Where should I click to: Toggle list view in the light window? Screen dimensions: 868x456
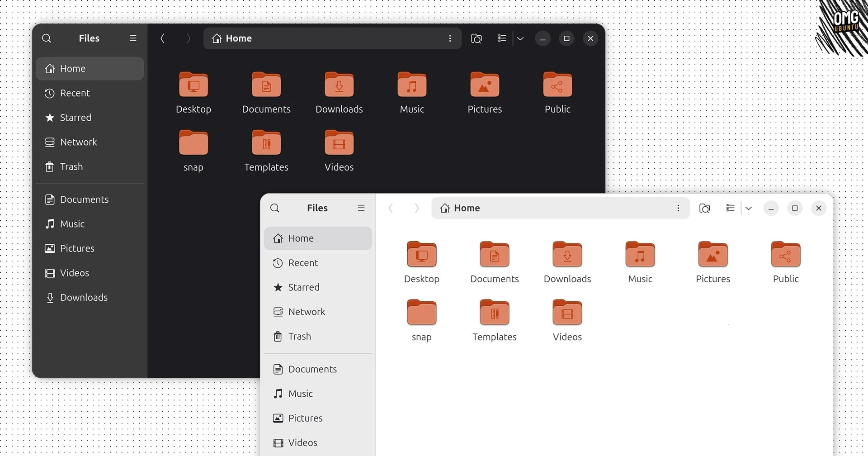(730, 208)
